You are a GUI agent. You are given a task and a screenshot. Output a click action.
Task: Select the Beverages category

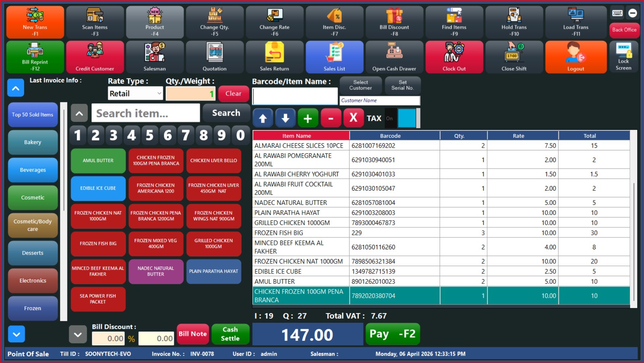pos(33,170)
